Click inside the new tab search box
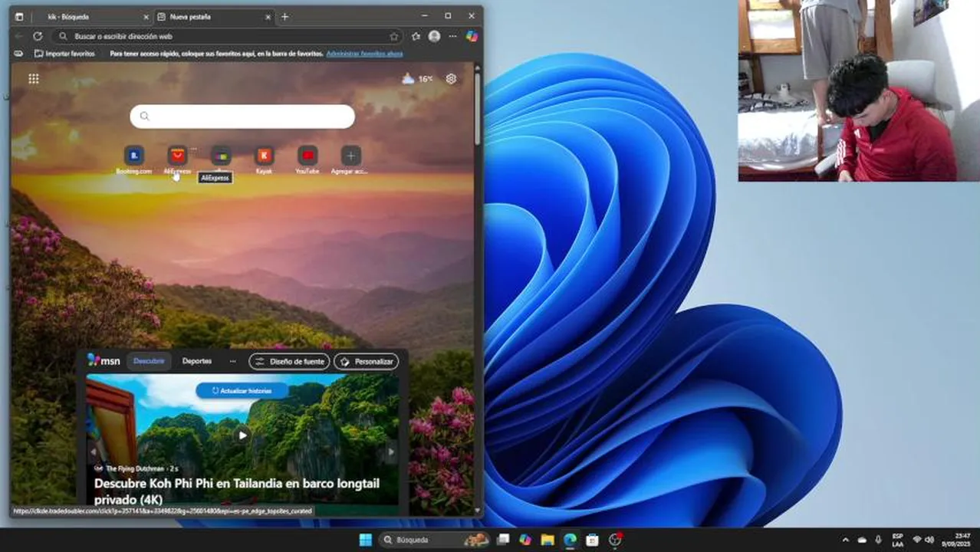The height and width of the screenshot is (552, 980). click(242, 117)
